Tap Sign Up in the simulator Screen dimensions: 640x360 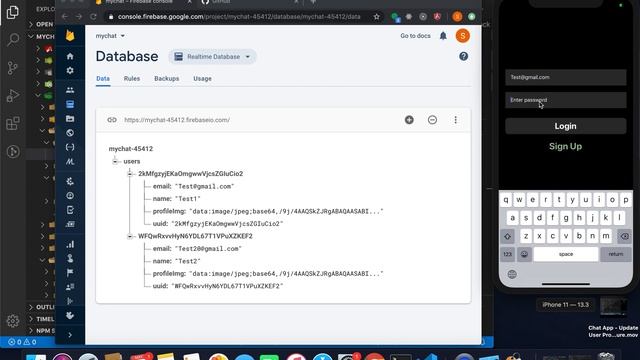coord(565,146)
